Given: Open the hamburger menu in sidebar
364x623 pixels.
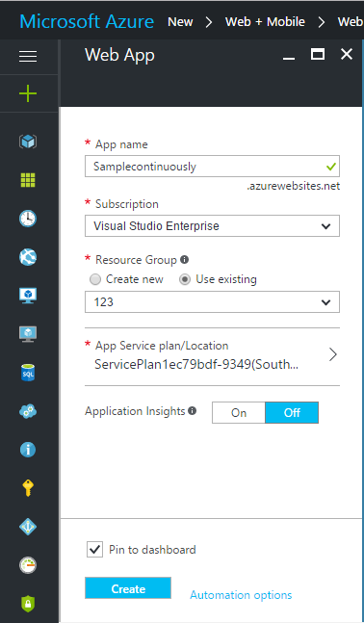Looking at the screenshot, I should click(x=28, y=56).
